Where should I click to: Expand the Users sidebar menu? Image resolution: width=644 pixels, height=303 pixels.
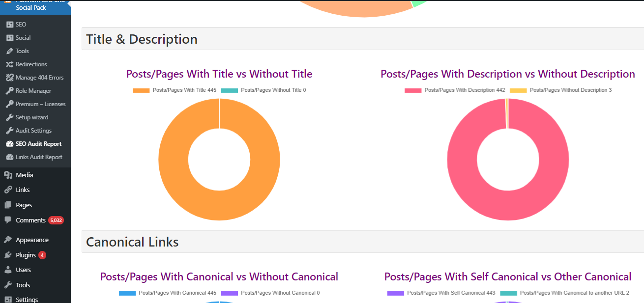click(24, 270)
